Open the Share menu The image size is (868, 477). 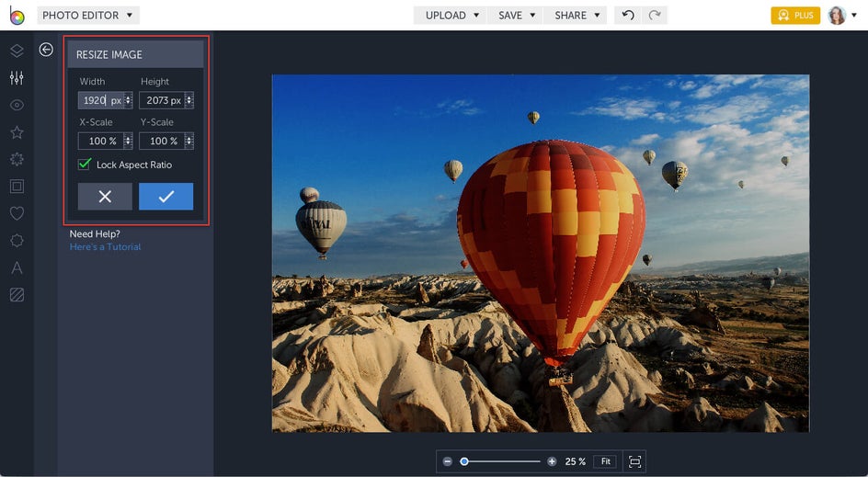(x=576, y=16)
